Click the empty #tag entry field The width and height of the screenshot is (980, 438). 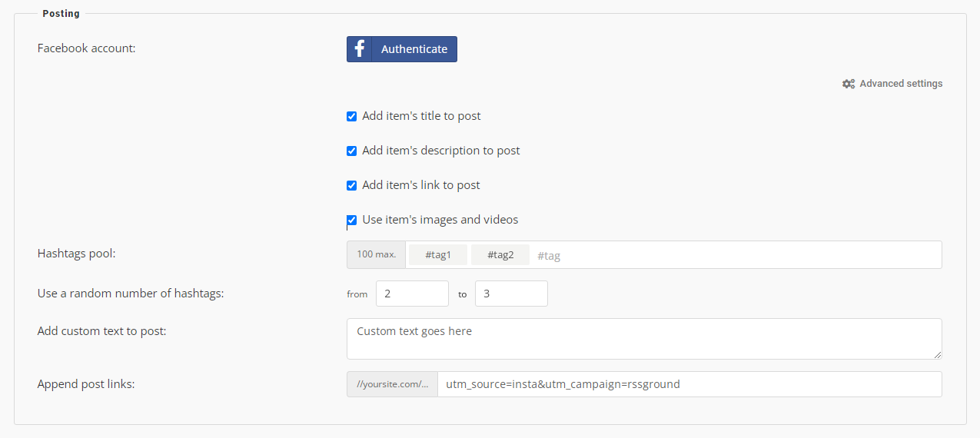click(730, 255)
